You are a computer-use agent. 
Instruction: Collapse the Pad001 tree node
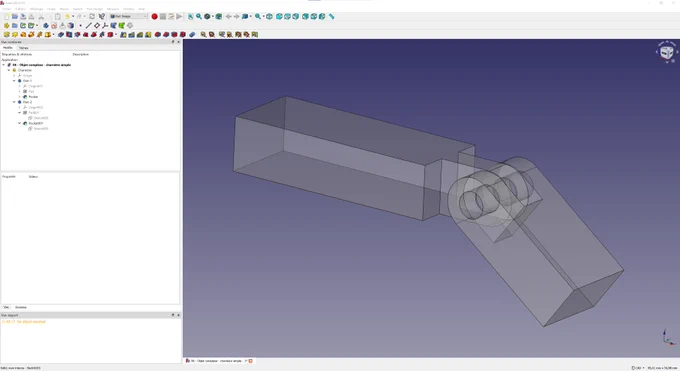point(20,113)
